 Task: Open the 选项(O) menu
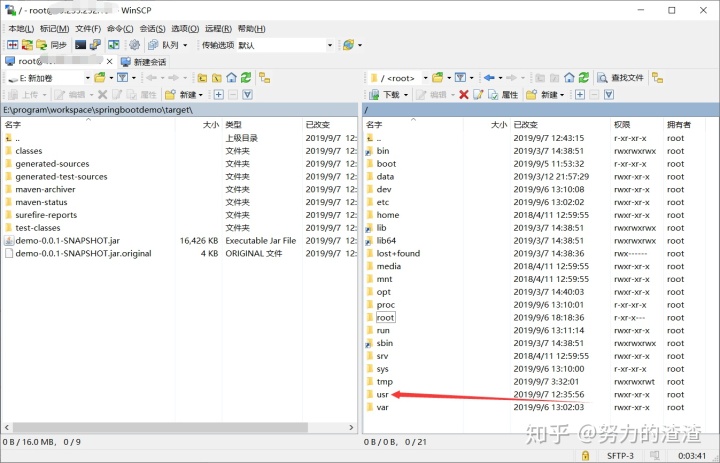(185, 28)
